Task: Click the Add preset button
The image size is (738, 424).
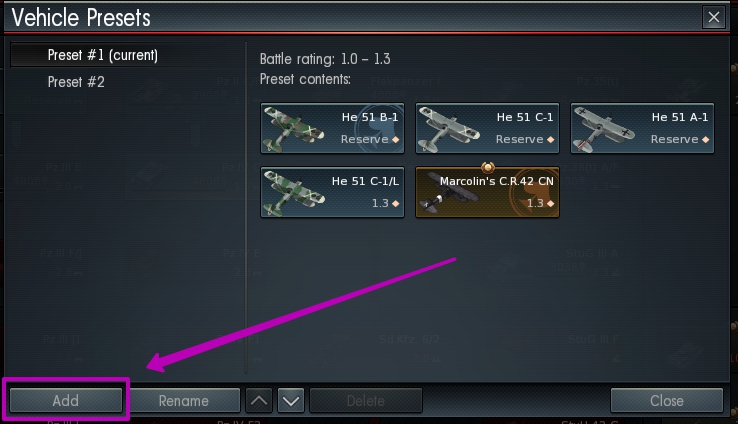Action: 66,400
